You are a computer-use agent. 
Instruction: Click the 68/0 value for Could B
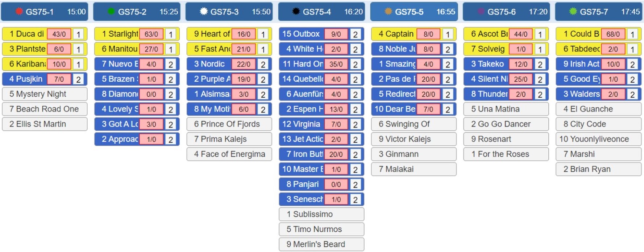[613, 34]
